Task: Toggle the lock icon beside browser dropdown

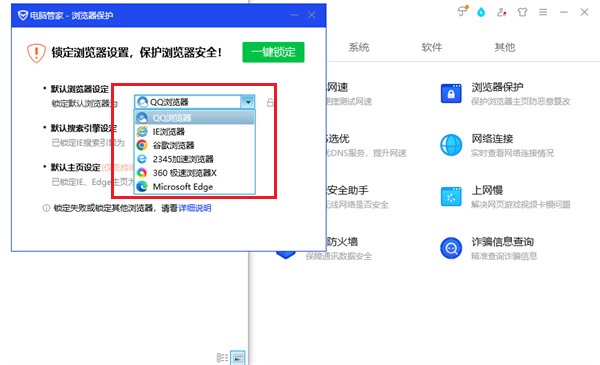Action: 270,102
